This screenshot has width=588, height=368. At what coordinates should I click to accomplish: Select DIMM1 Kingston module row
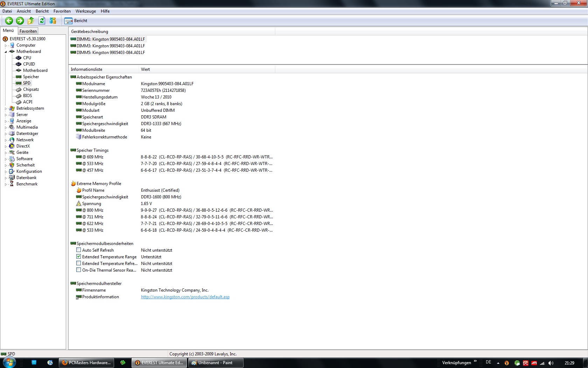(108, 39)
